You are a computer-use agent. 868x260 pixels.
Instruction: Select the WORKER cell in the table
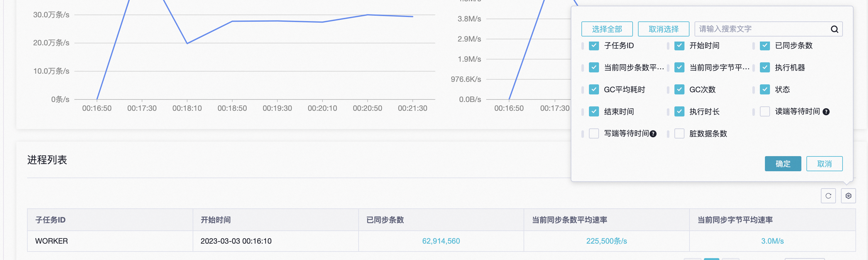[110, 241]
